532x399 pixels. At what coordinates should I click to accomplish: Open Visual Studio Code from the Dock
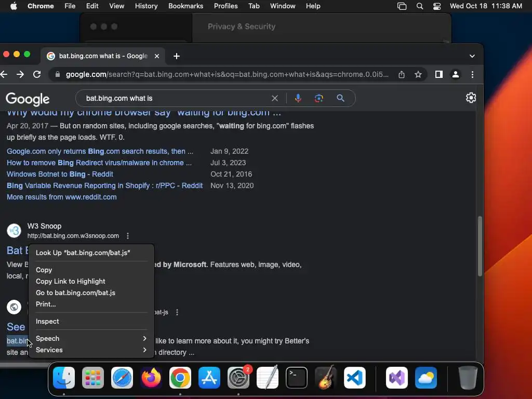pos(355,378)
